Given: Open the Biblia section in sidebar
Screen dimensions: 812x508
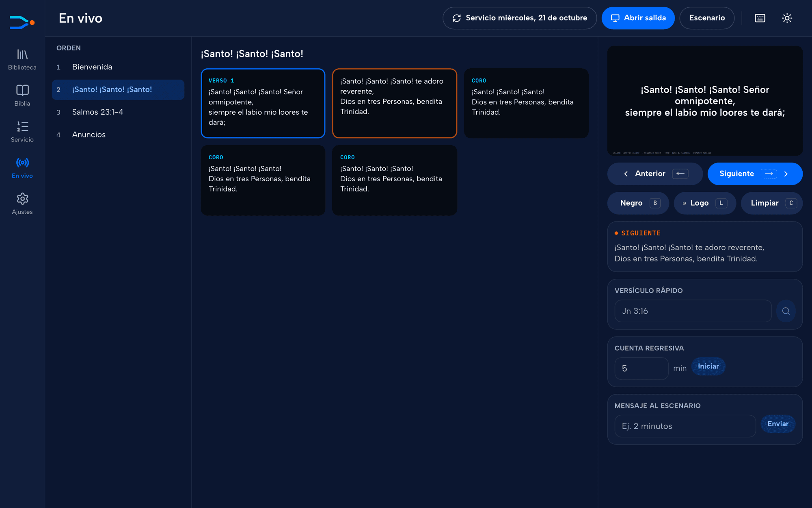Looking at the screenshot, I should click(22, 96).
